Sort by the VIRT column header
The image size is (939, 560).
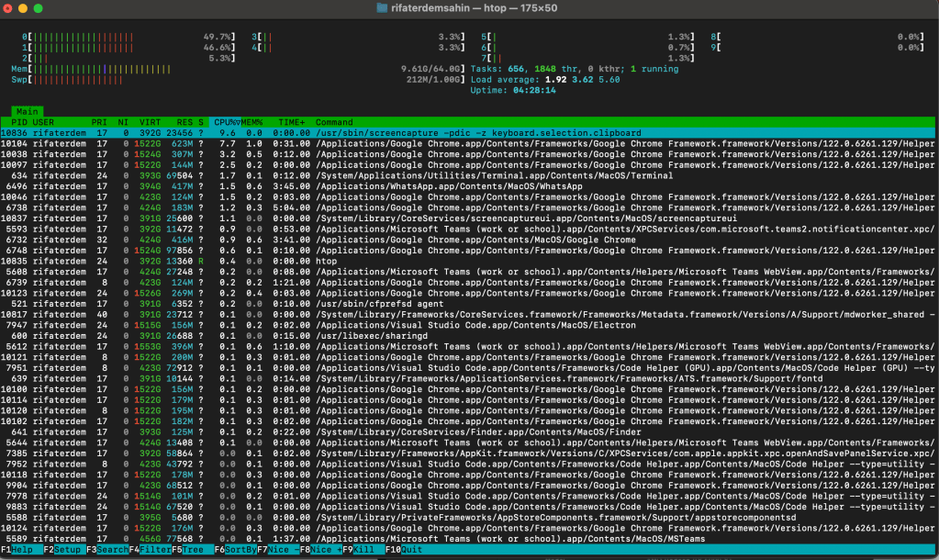coord(150,122)
